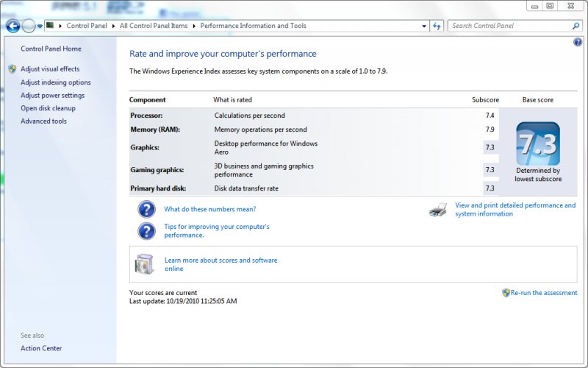
Task: Click the Processor: component label
Action: coord(146,116)
